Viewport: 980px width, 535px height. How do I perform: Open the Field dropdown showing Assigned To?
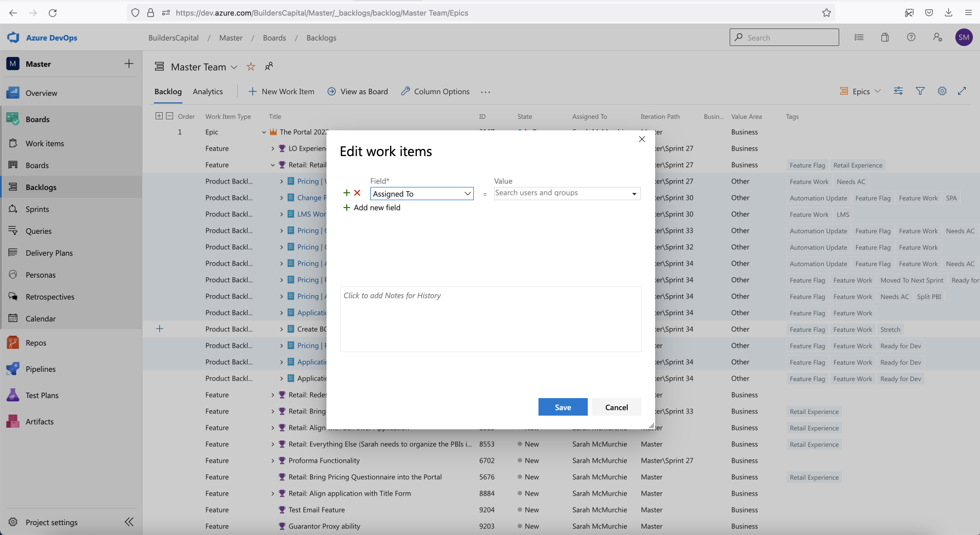point(422,194)
